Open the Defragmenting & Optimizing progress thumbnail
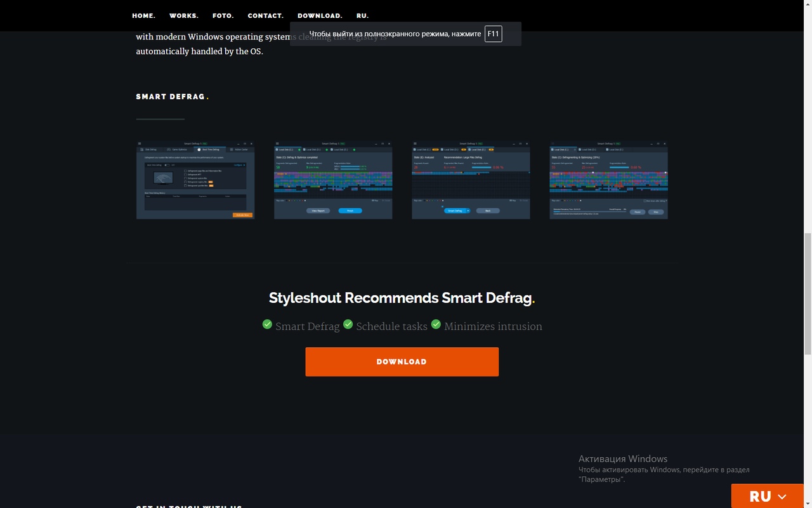Screen dimensions: 812x508 click(608, 180)
